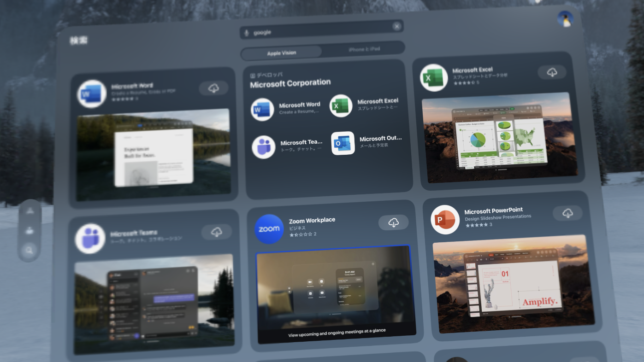
Task: Open the Apps & Games sidebar tab
Action: (30, 211)
